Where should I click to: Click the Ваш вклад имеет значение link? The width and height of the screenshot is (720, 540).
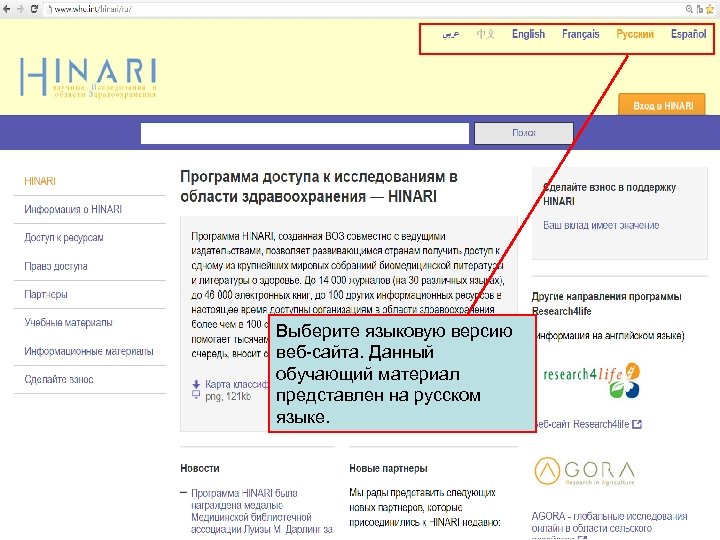click(x=601, y=225)
